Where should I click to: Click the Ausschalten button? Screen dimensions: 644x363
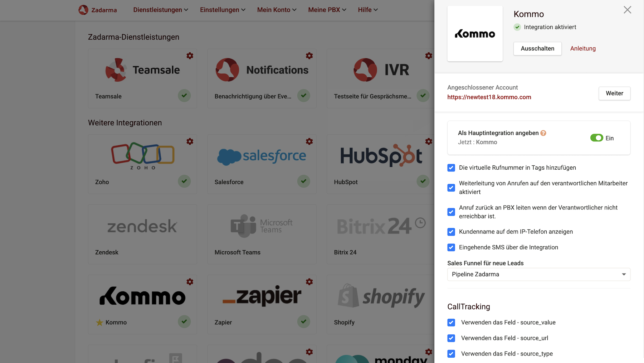(x=537, y=49)
